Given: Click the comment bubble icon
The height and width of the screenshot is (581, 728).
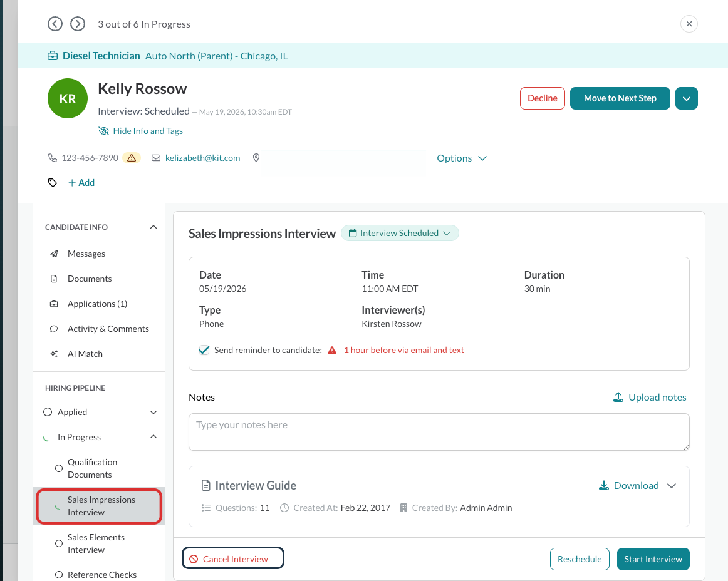Looking at the screenshot, I should point(54,329).
